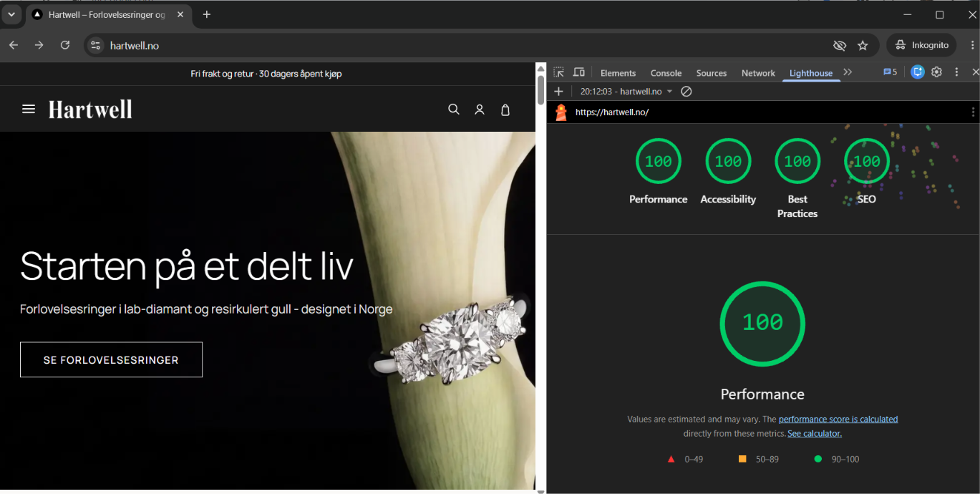Bookmark this page with the star icon
Screen dimensions: 980x494
863,45
